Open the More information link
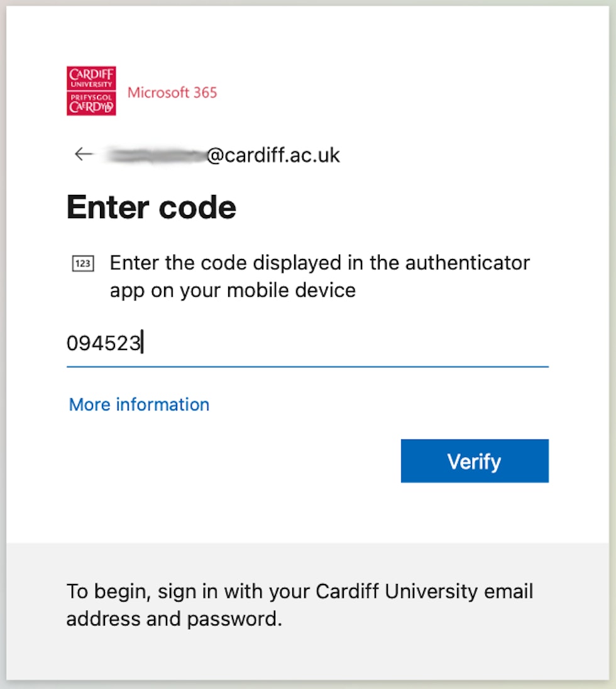The image size is (616, 689). (138, 405)
